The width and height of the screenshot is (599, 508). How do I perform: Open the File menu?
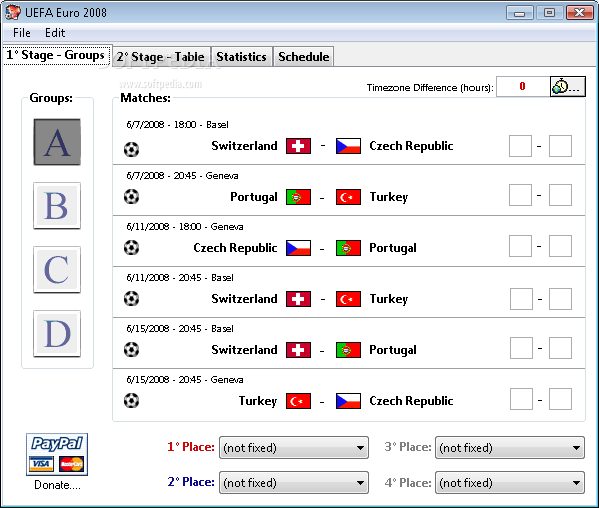click(x=21, y=33)
